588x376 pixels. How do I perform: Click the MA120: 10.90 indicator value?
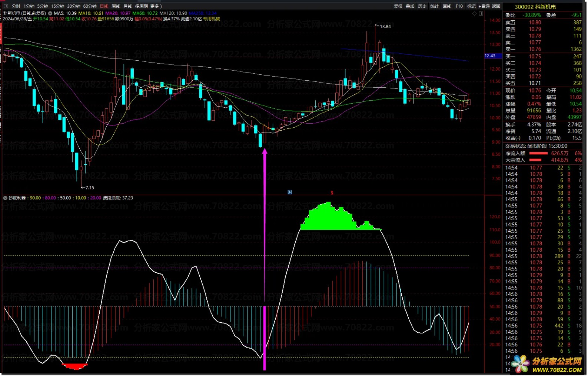pyautogui.click(x=173, y=13)
